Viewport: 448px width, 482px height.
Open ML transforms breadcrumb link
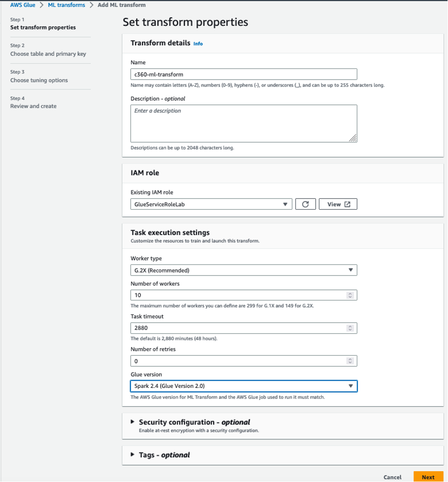click(66, 5)
